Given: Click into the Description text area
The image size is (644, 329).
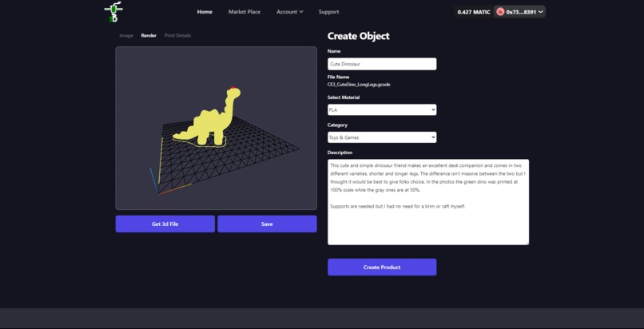Looking at the screenshot, I should (x=428, y=202).
